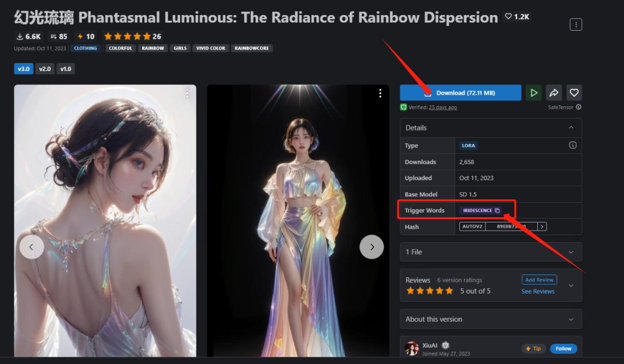Switch to version v2.0 tab

[44, 69]
